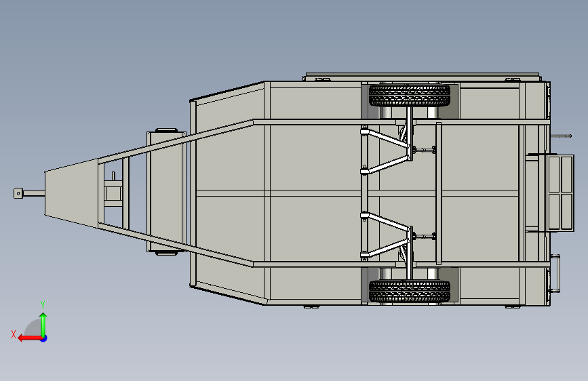Click the red X axis arrow of triad
The image size is (588, 381).
(30, 338)
